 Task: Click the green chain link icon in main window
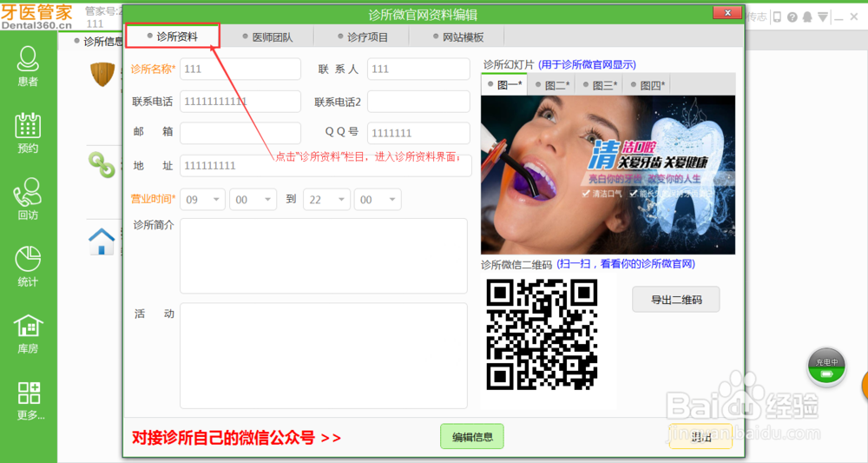(102, 164)
